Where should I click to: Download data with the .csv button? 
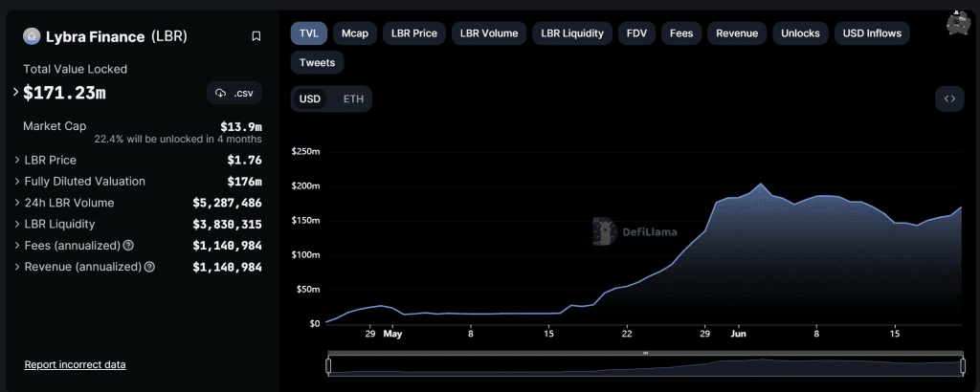(234, 93)
